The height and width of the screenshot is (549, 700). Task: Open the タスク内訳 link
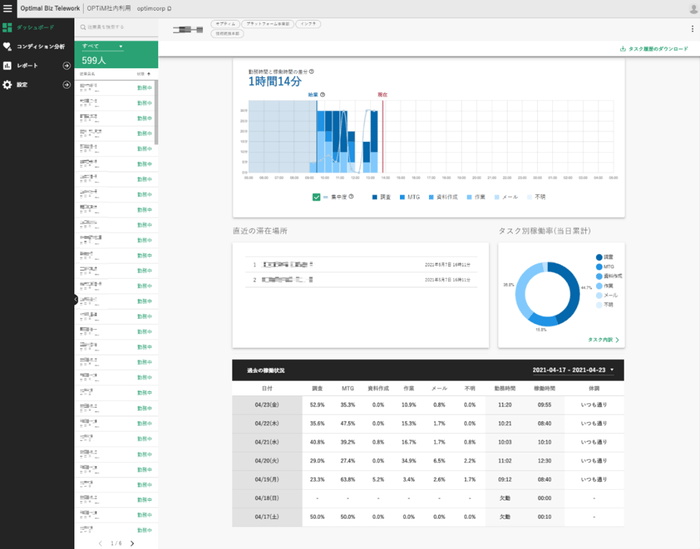pyautogui.click(x=603, y=340)
